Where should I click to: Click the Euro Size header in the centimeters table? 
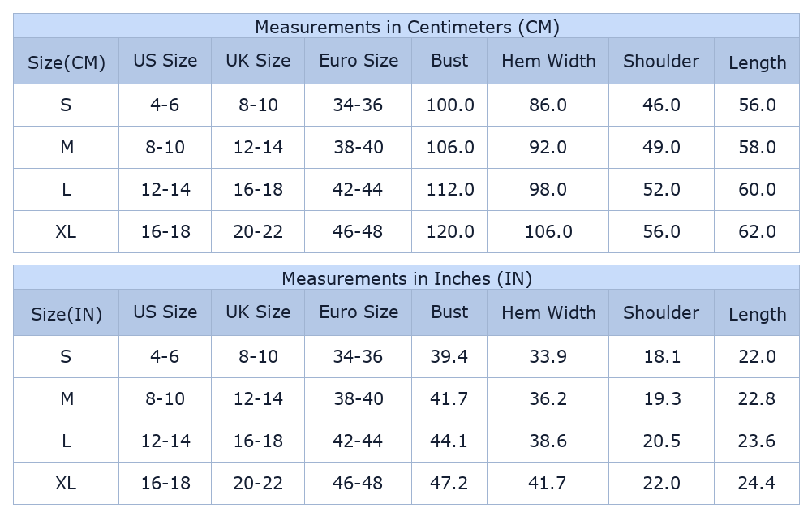click(x=359, y=61)
